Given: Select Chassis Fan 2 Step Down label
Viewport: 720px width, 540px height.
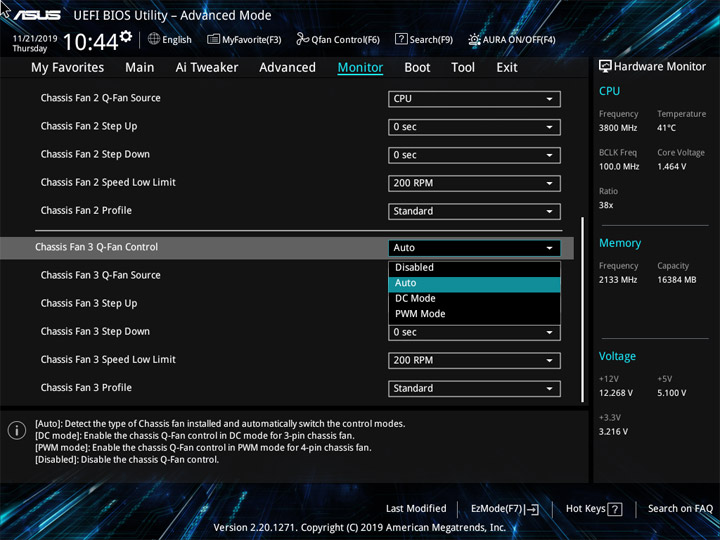Looking at the screenshot, I should tap(95, 154).
